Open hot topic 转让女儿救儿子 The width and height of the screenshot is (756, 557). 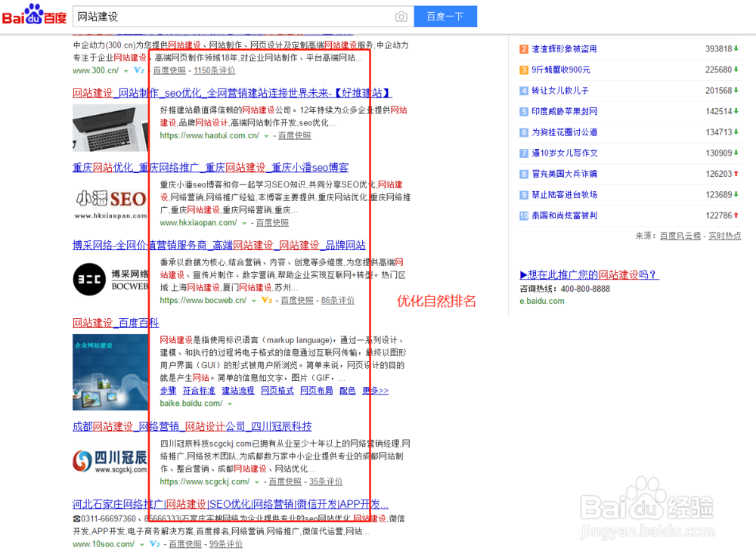click(x=560, y=90)
